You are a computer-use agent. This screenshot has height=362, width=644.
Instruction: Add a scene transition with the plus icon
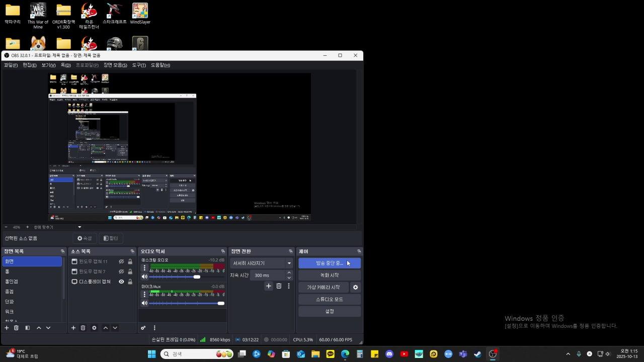(269, 286)
